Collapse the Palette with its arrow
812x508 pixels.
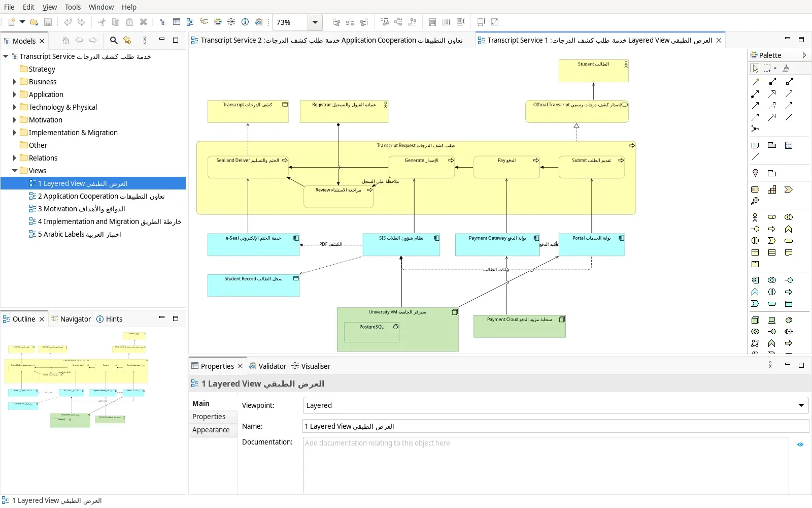(804, 55)
